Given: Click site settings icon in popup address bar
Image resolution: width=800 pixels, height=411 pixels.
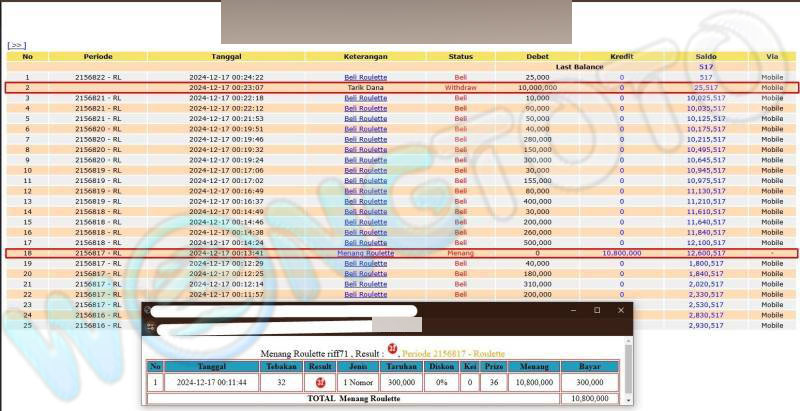Looking at the screenshot, I should click(x=150, y=327).
